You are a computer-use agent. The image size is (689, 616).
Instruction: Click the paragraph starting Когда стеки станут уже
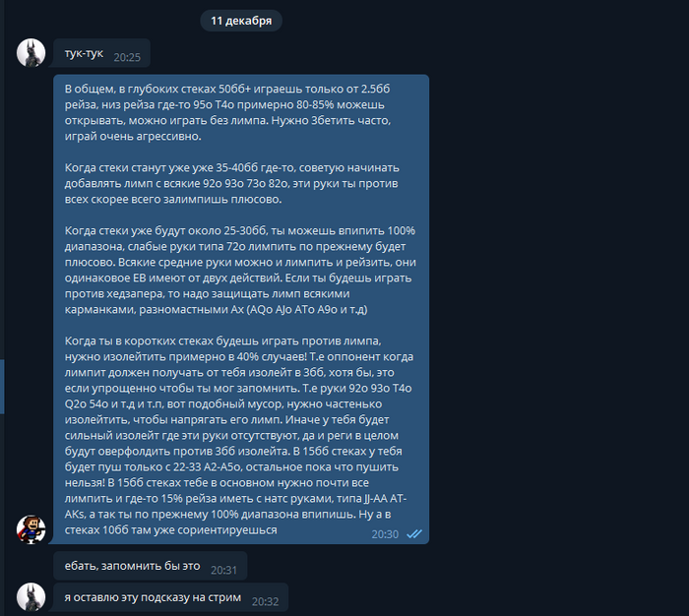pos(231,183)
